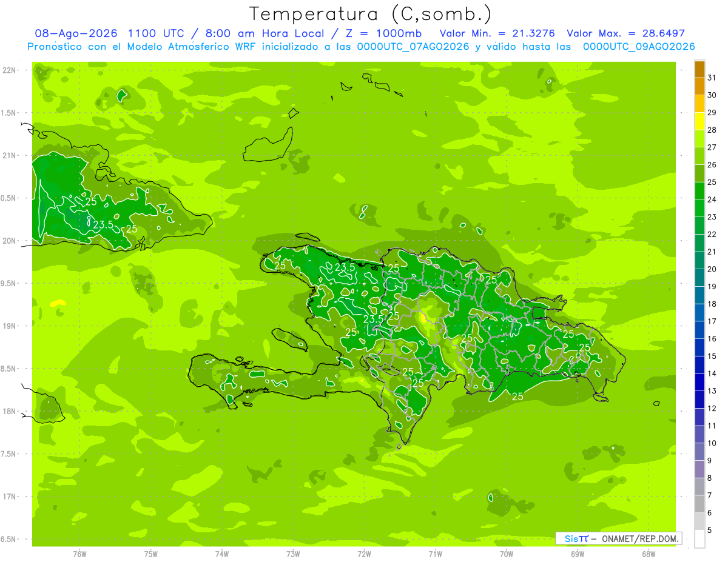Click the blue "SisTT" logo text
The width and height of the screenshot is (728, 562).
(576, 538)
